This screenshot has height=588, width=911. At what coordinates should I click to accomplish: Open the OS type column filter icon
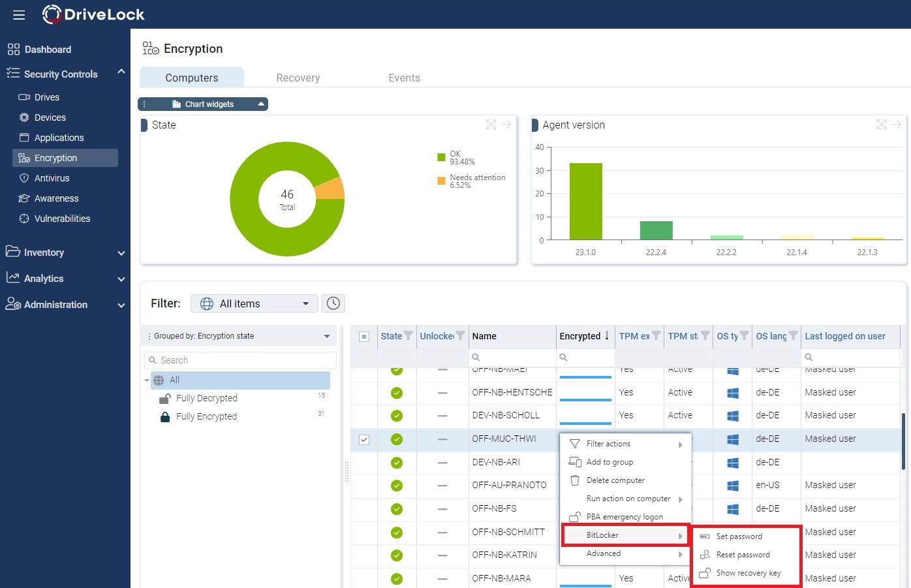coord(744,335)
